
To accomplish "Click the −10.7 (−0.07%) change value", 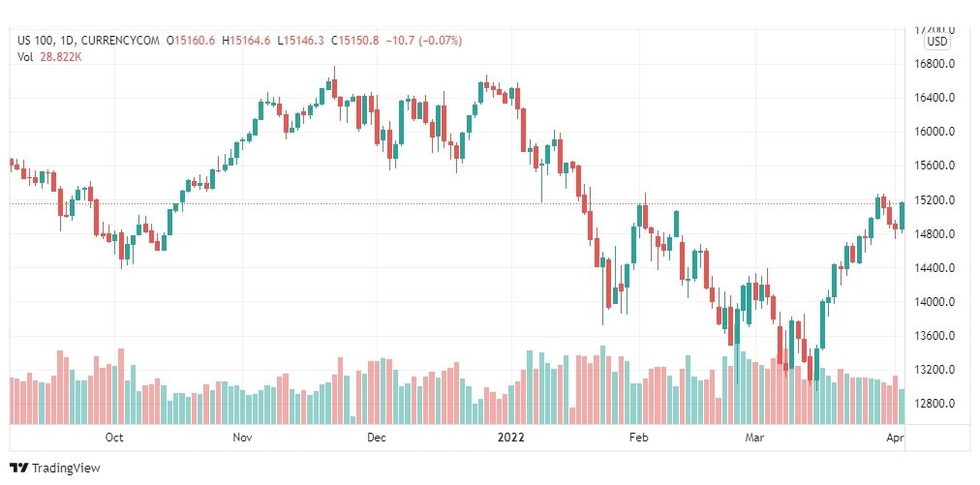I will coord(423,41).
